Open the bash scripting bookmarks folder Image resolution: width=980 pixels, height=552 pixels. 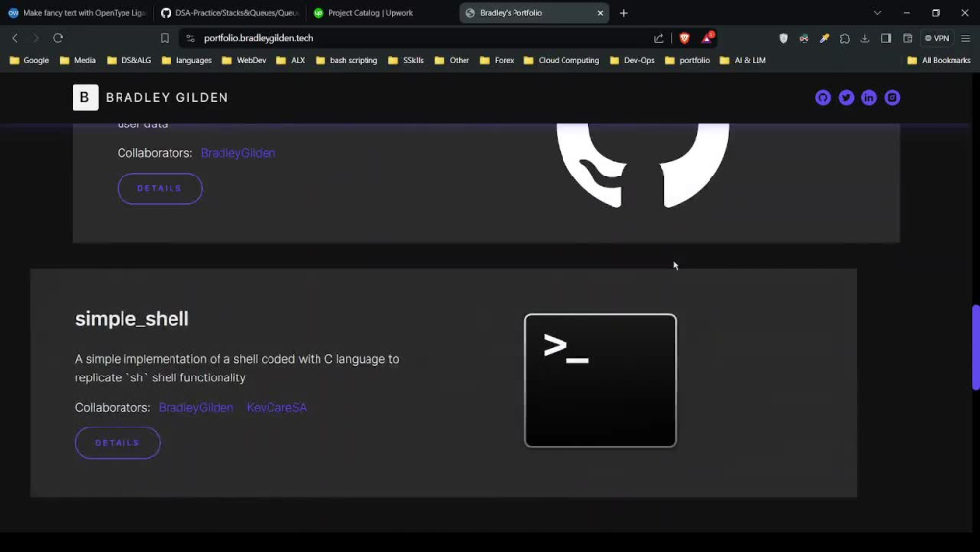[x=346, y=60]
